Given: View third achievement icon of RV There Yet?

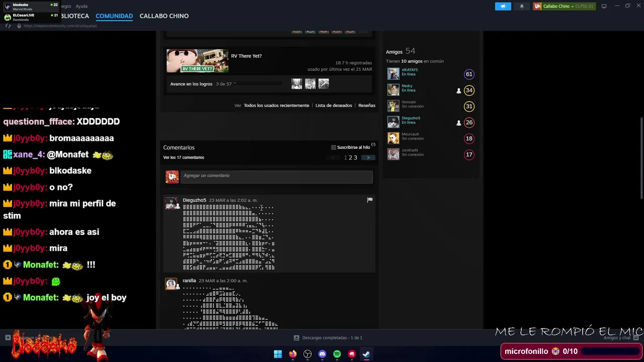Looking at the screenshot, I should 324,84.
